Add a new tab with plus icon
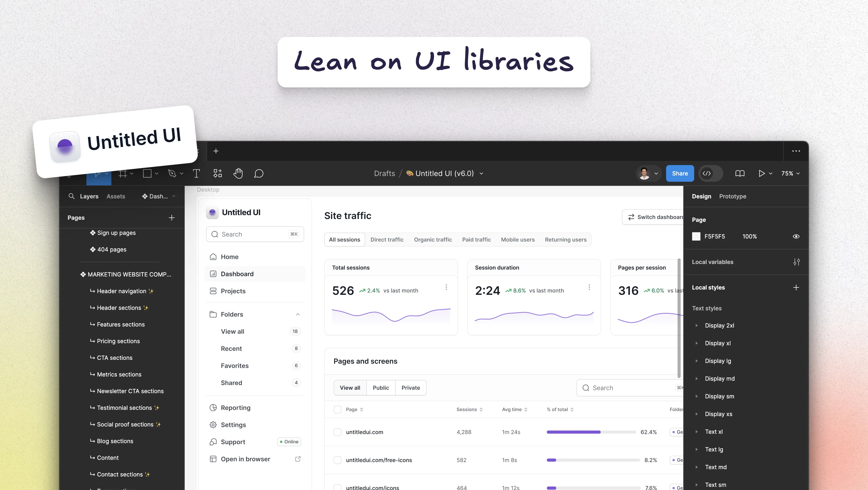 tap(216, 151)
